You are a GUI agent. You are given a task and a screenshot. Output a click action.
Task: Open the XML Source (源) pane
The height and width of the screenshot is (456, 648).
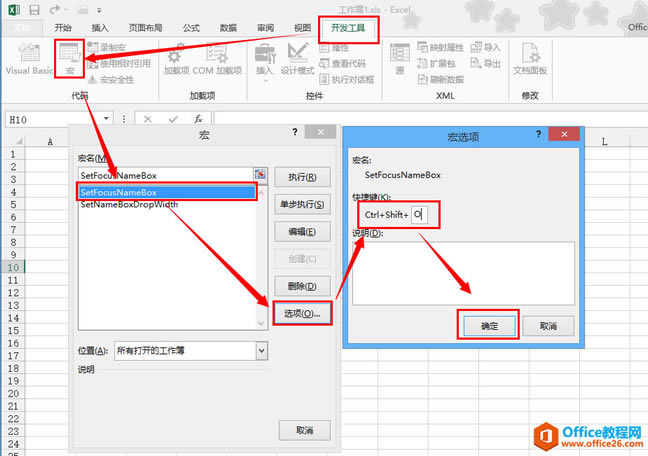click(400, 59)
